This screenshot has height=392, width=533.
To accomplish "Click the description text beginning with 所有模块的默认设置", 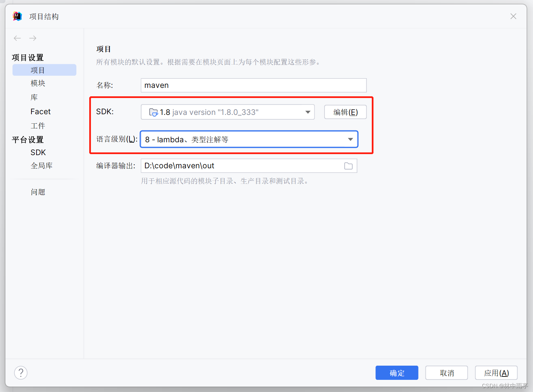I will click(208, 62).
